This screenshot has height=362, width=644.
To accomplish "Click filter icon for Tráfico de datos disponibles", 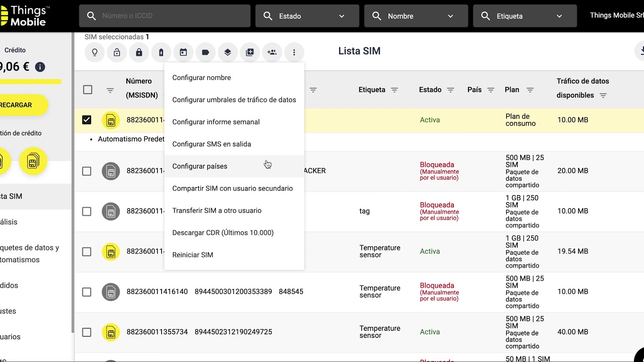I will [603, 96].
